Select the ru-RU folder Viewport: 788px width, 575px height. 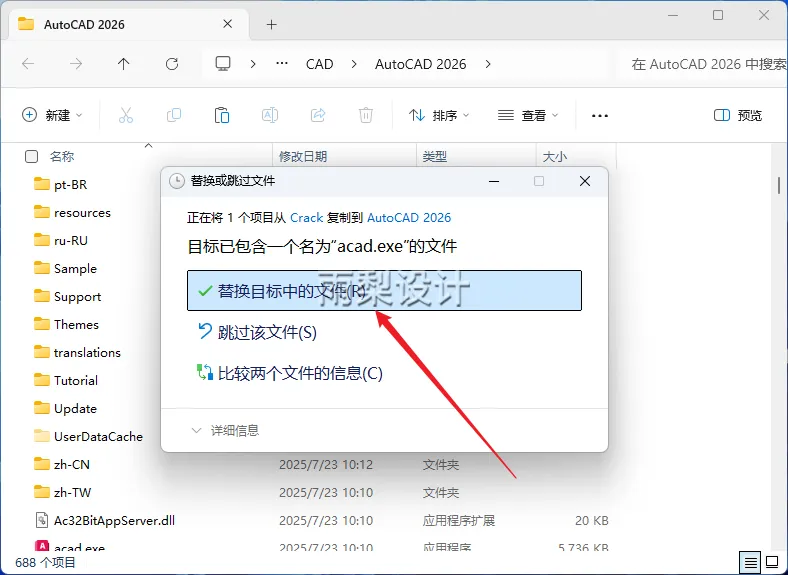click(x=61, y=240)
